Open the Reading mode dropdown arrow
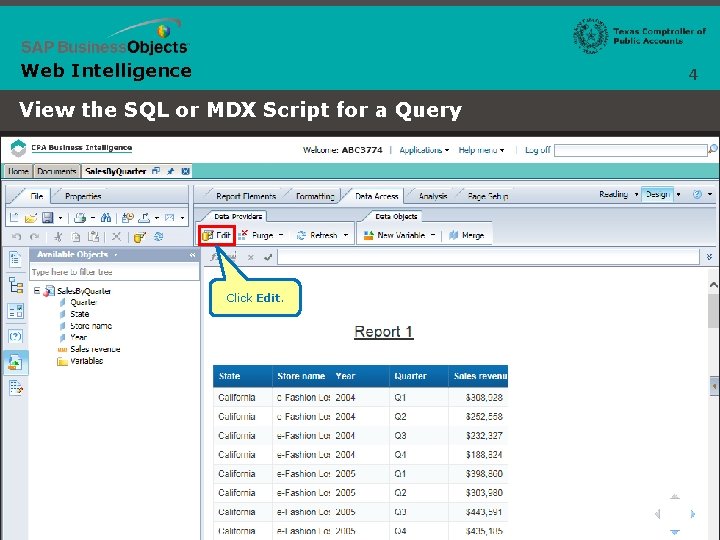The height and width of the screenshot is (540, 720). [636, 194]
